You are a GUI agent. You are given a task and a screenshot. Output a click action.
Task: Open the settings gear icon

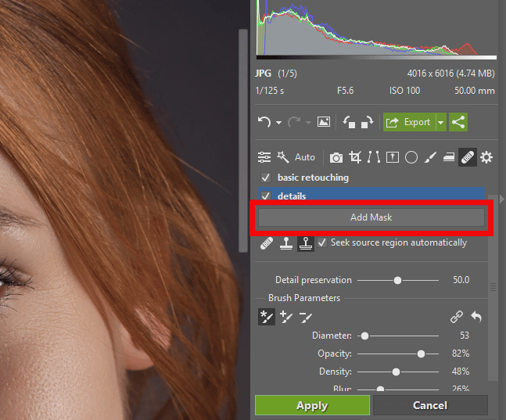pos(486,157)
